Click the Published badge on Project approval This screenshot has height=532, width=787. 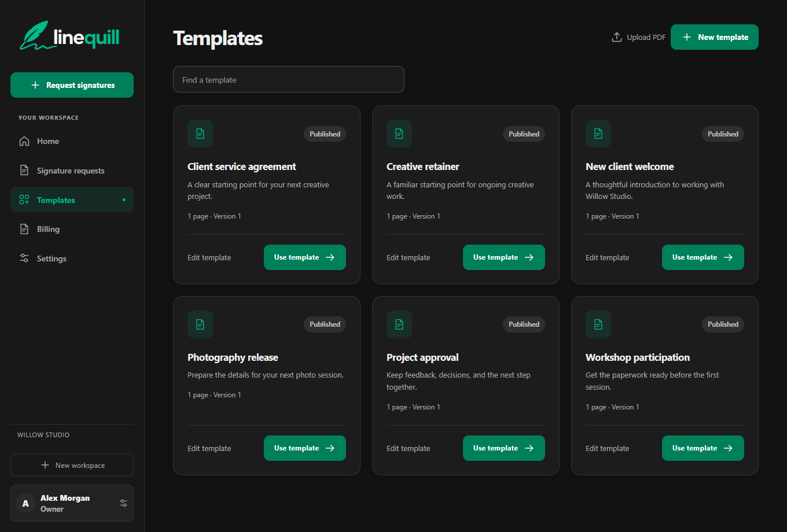(x=524, y=324)
